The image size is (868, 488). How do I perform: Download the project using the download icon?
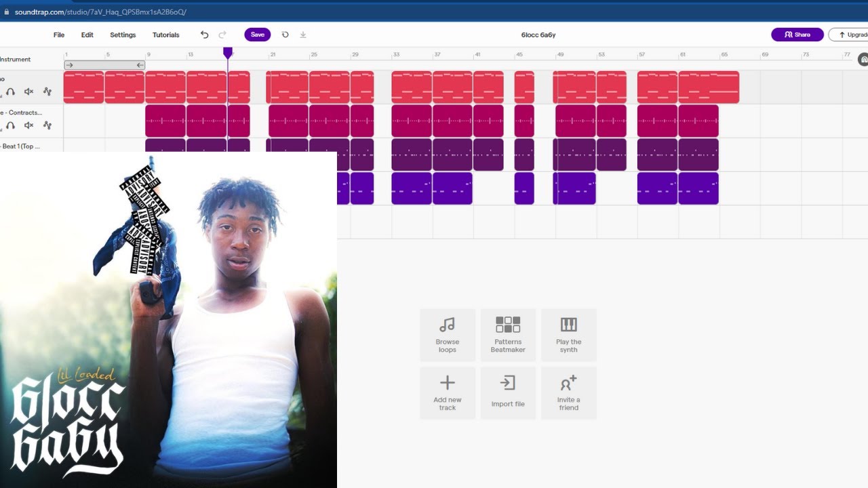click(x=303, y=35)
